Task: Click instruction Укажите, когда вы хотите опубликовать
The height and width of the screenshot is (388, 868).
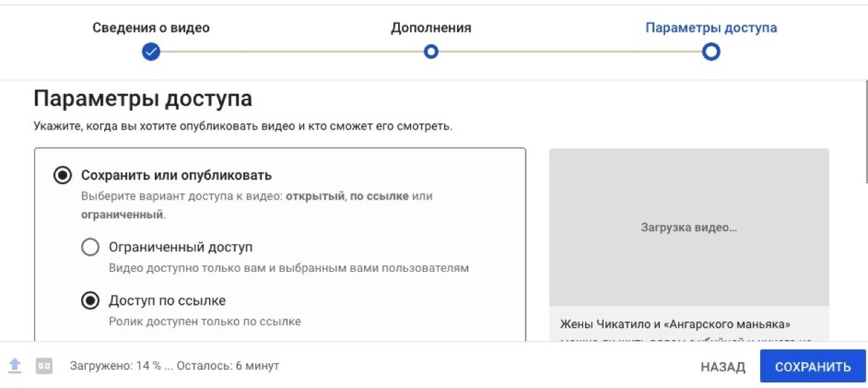Action: coord(243,126)
